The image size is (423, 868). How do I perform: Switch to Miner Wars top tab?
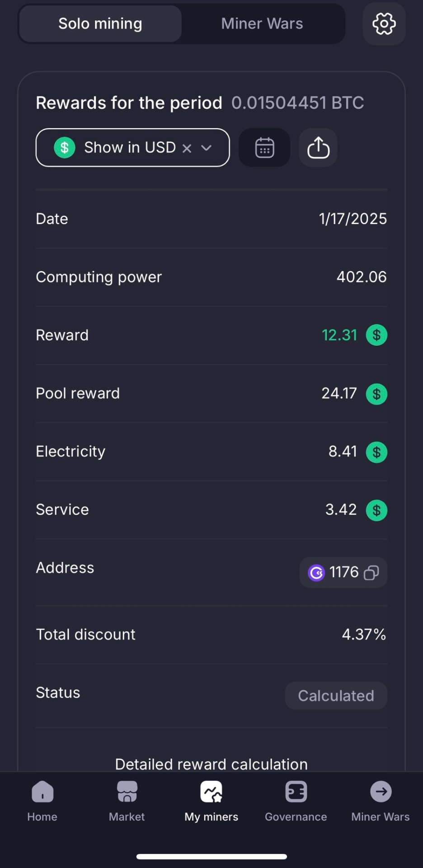[x=262, y=24]
